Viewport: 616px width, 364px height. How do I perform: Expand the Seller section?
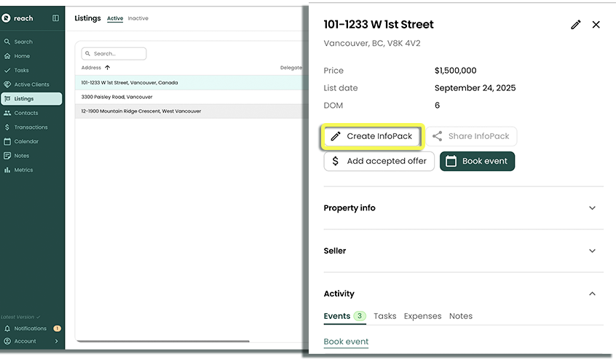click(592, 251)
